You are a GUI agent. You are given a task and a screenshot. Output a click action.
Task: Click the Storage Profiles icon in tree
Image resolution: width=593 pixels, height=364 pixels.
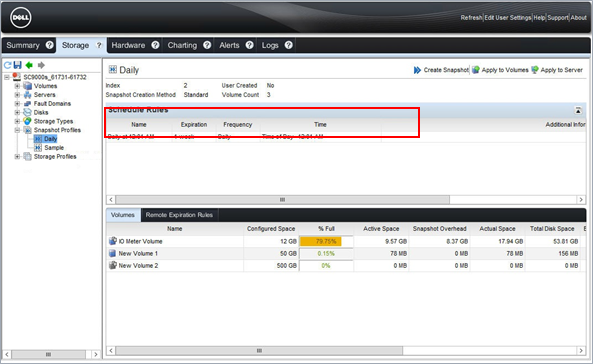click(x=28, y=156)
